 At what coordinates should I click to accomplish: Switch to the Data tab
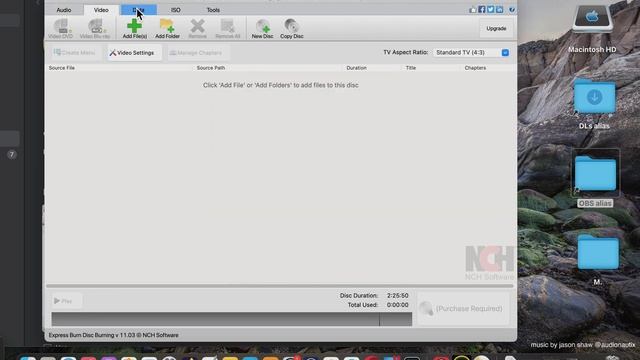[138, 10]
